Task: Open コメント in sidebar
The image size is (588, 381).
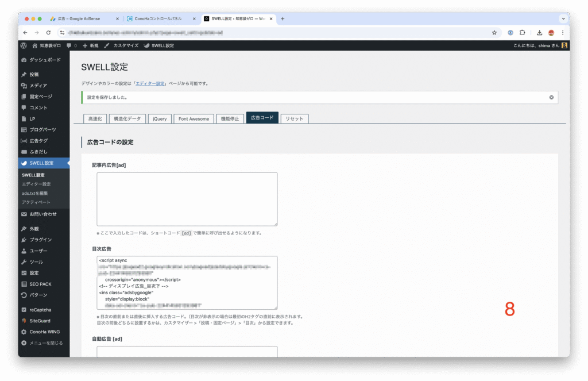Action: coord(44,107)
